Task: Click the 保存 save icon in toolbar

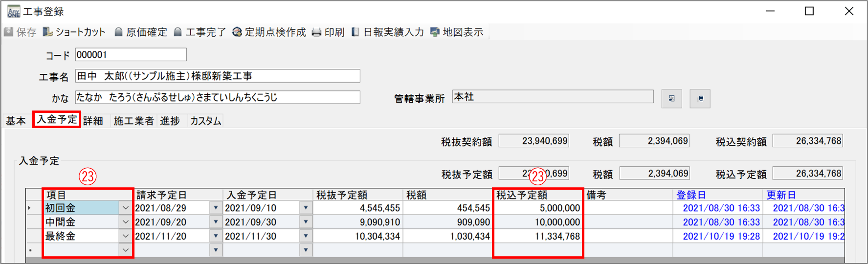Action: [x=9, y=32]
